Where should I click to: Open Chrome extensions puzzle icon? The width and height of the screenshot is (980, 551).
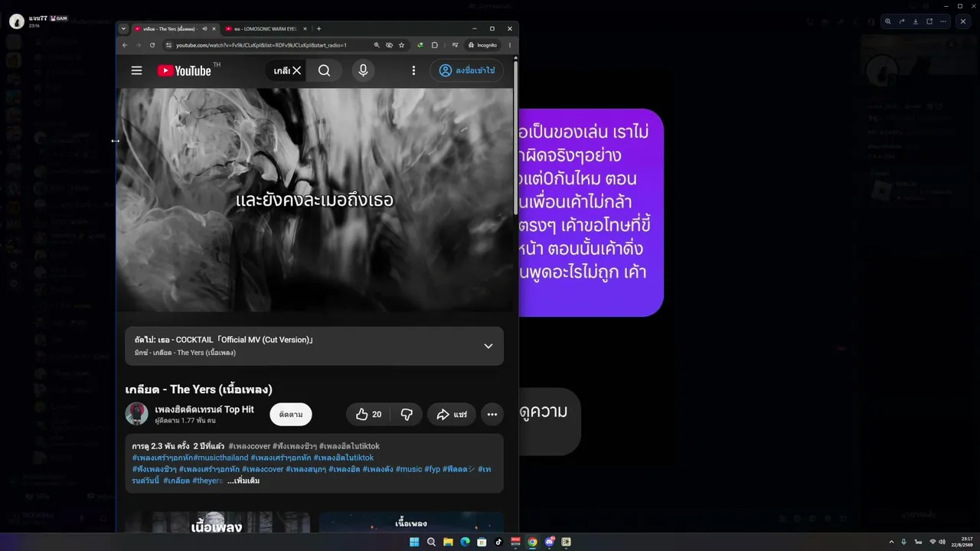tap(435, 45)
